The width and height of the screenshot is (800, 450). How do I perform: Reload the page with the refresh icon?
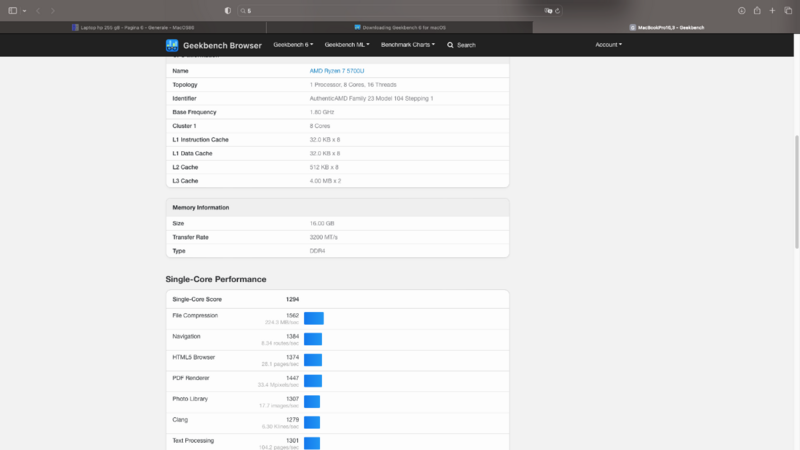(557, 11)
